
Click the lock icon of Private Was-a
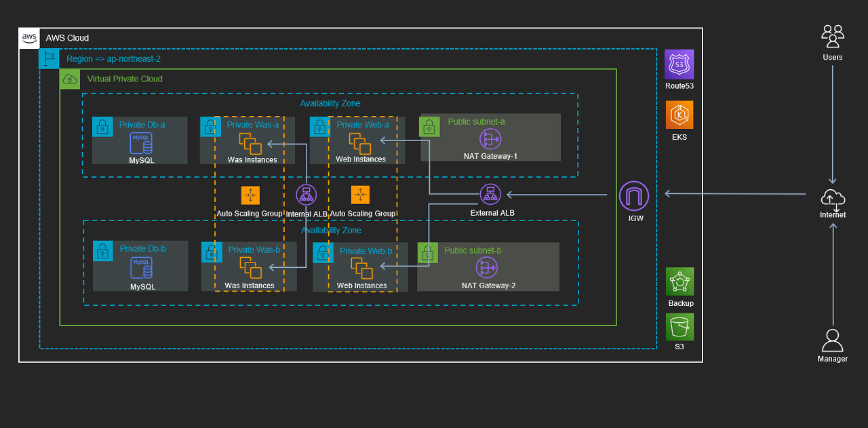pyautogui.click(x=210, y=127)
